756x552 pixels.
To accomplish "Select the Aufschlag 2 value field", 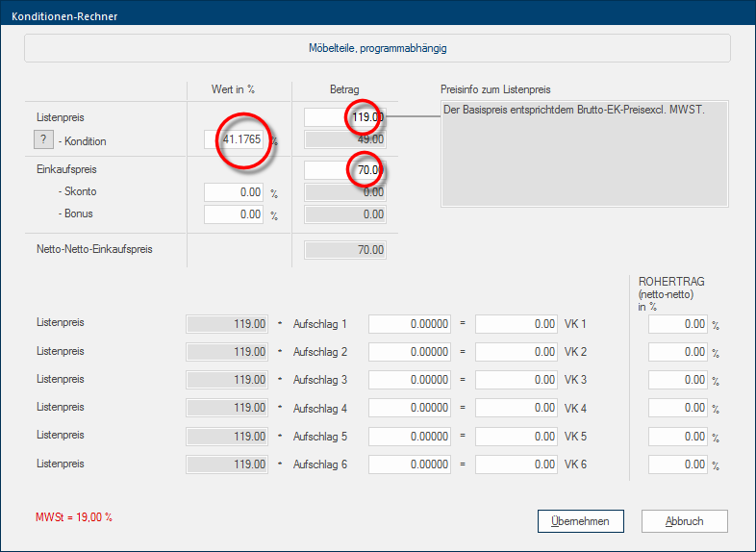I will (x=409, y=353).
